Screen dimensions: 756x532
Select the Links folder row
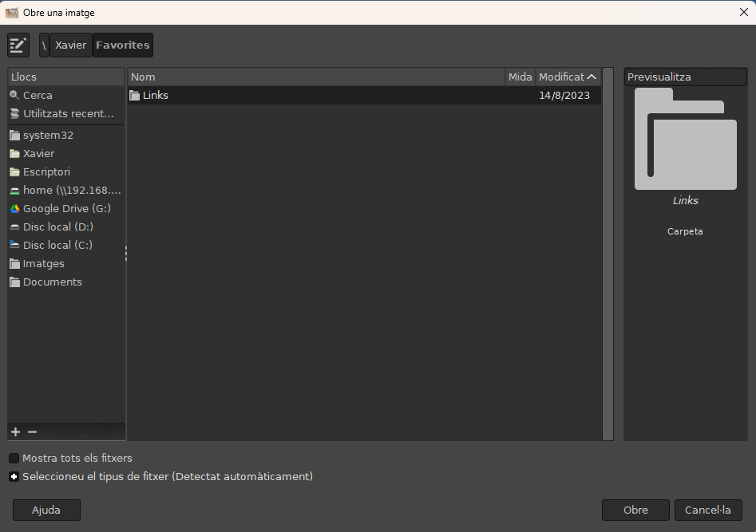[x=365, y=96]
